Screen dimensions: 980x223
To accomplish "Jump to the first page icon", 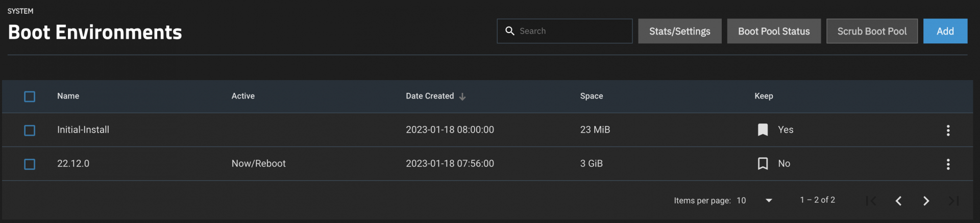I will (x=871, y=201).
